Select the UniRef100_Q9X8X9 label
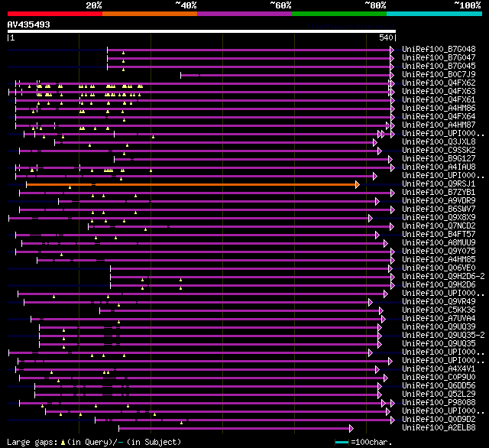The height and width of the screenshot is (448, 489). tap(439, 218)
